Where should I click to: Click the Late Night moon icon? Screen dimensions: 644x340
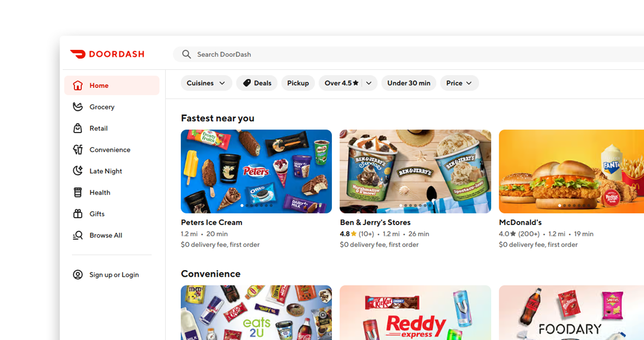(x=78, y=171)
